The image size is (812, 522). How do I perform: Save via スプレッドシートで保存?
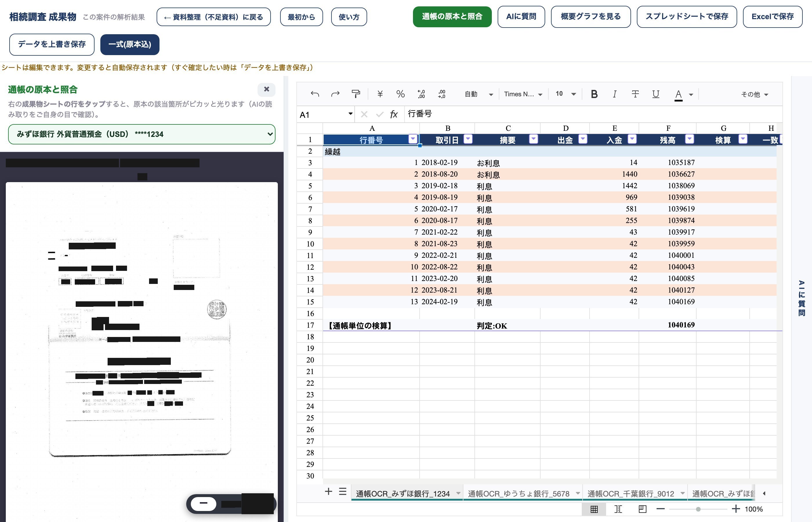point(687,17)
